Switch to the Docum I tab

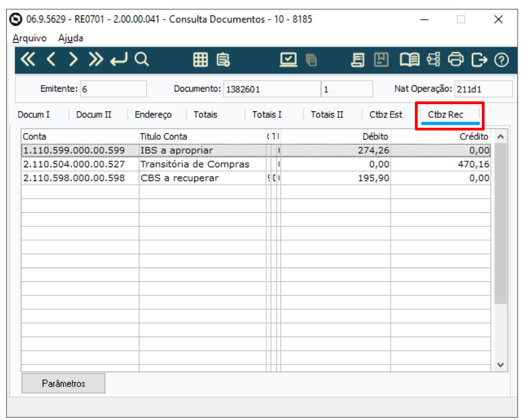pyautogui.click(x=33, y=115)
